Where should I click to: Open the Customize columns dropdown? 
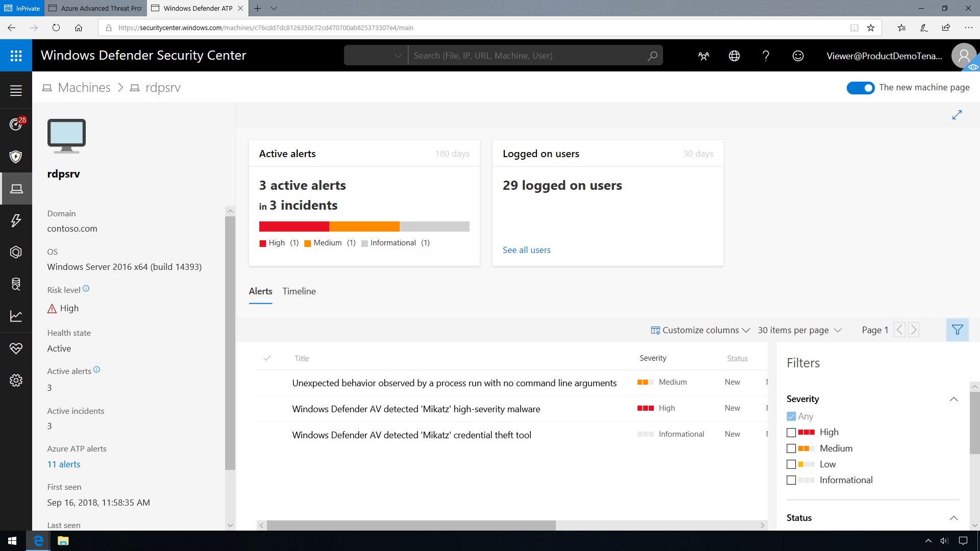pos(701,330)
